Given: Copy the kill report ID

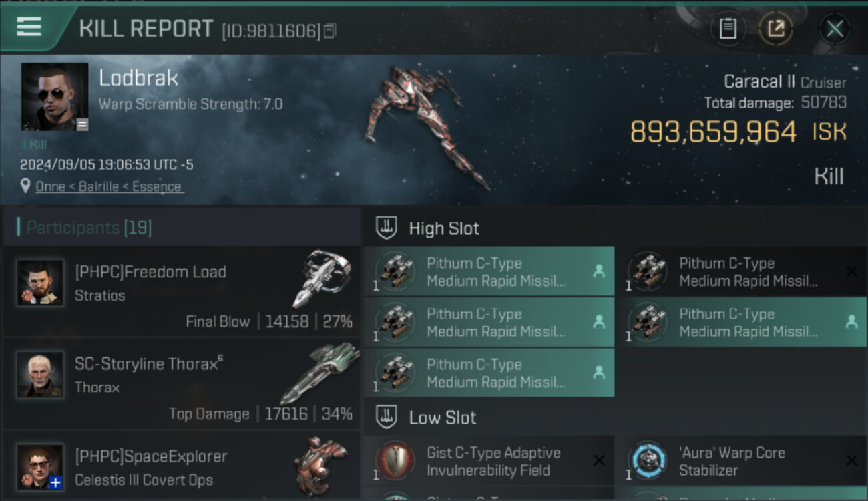Looking at the screenshot, I should pos(330,31).
